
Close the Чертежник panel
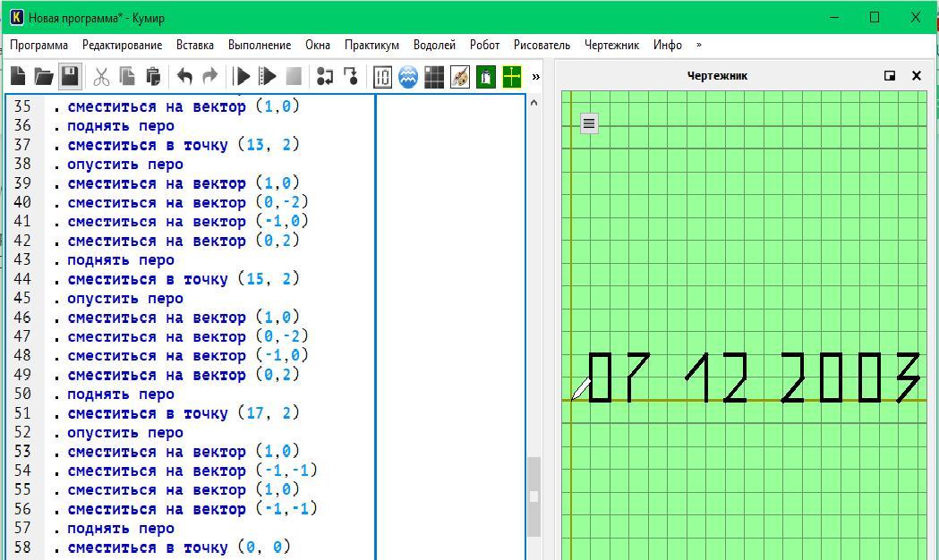(916, 76)
